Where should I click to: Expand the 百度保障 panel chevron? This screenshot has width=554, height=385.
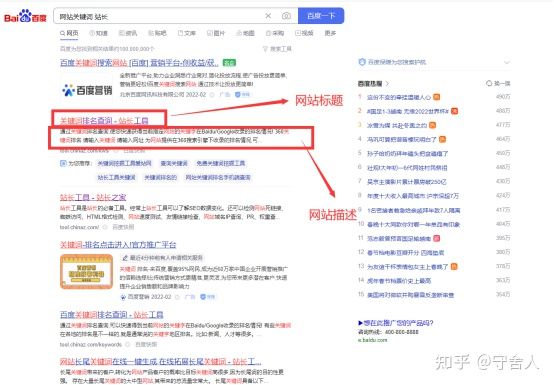(507, 62)
